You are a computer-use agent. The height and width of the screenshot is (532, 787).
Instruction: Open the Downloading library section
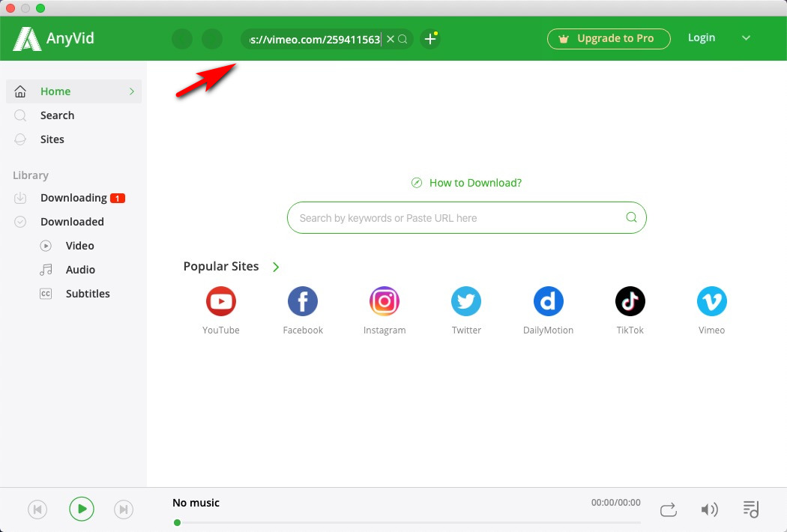tap(73, 198)
